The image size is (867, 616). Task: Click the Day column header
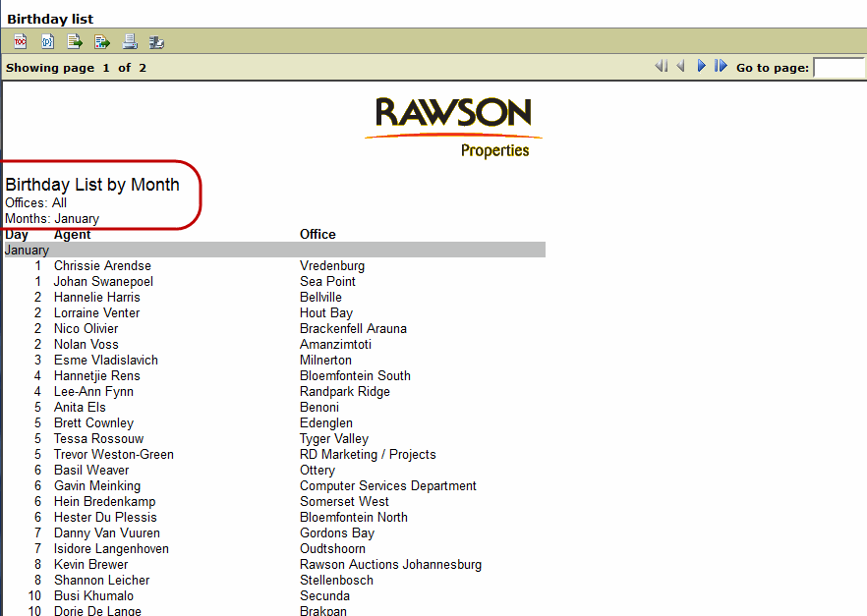[17, 234]
